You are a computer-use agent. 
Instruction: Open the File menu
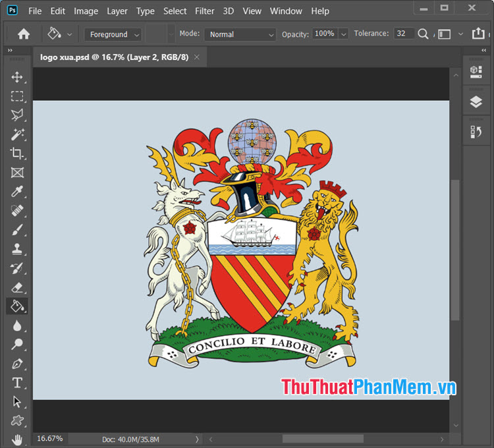coord(35,11)
